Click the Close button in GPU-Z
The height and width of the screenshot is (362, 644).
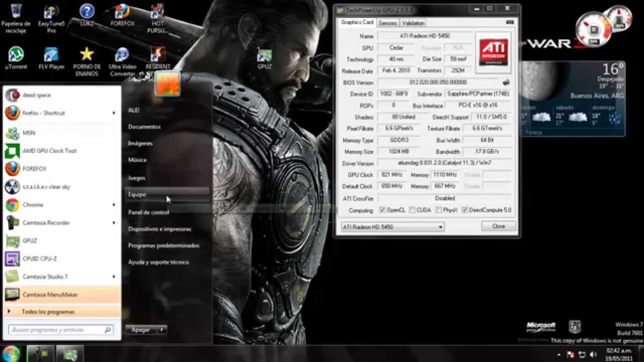pyautogui.click(x=499, y=226)
